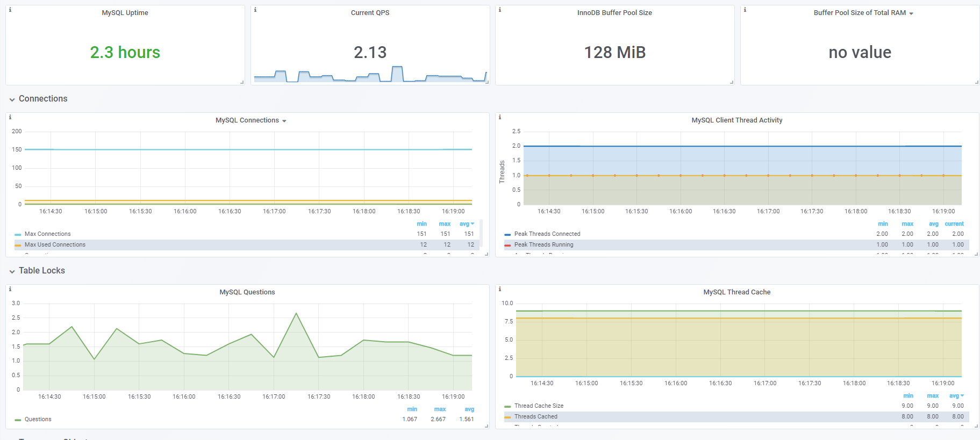The width and height of the screenshot is (980, 440).
Task: Sort MySQL Thread Cache legend by min
Action: click(x=908, y=396)
